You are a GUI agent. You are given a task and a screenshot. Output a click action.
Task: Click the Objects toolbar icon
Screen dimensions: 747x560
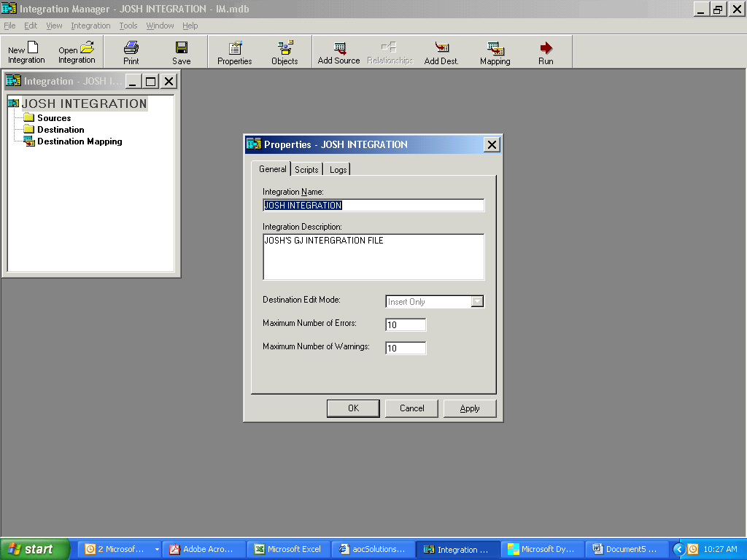[285, 51]
